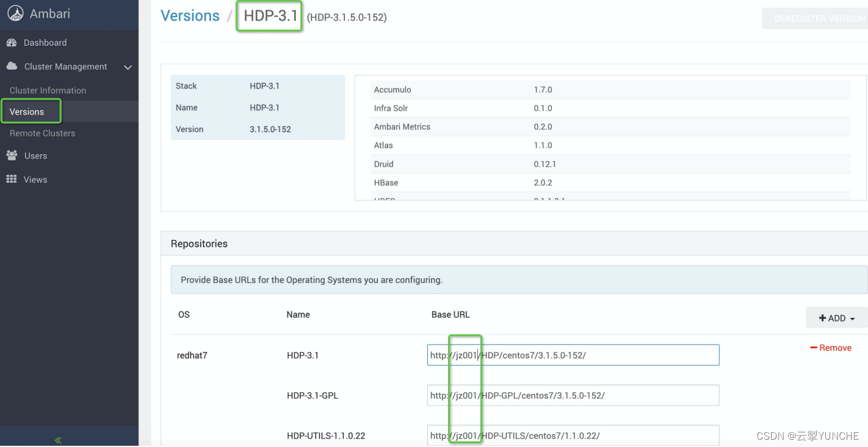Click the HDP-3.1-GPL repository name
This screenshot has height=447, width=868.
click(312, 395)
